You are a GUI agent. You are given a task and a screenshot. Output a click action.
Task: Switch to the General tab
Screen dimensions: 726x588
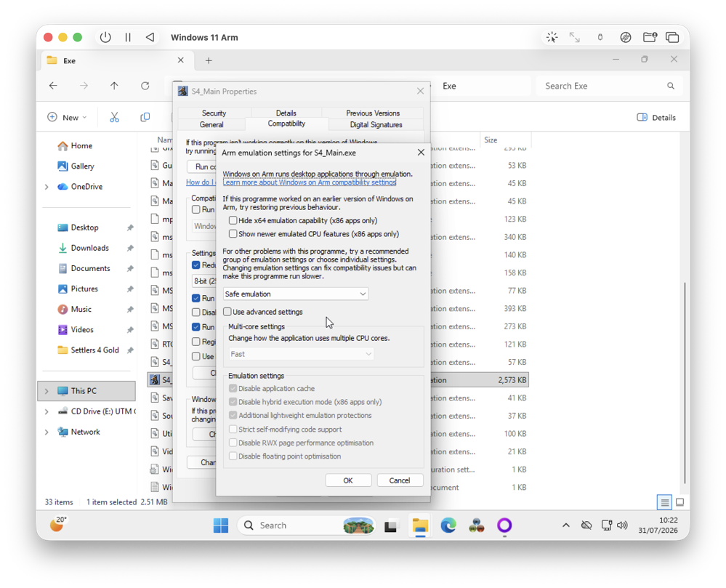click(211, 124)
